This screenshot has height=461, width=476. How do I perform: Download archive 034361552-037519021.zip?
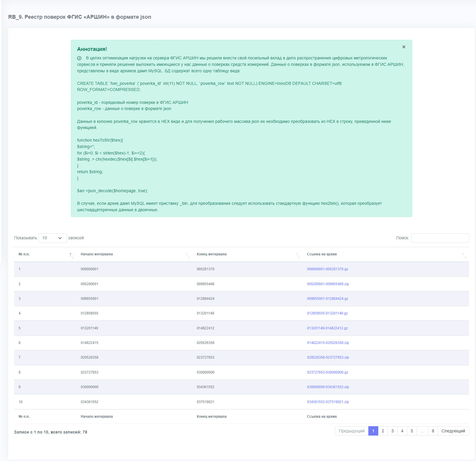coord(328,402)
